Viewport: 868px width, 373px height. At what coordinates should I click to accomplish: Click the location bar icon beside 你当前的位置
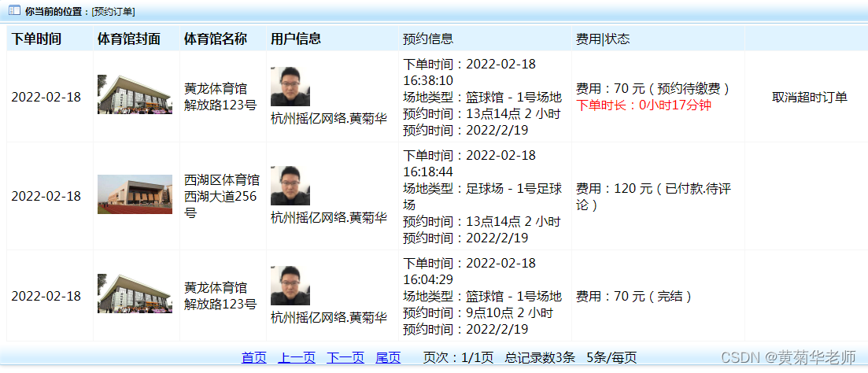[14, 10]
